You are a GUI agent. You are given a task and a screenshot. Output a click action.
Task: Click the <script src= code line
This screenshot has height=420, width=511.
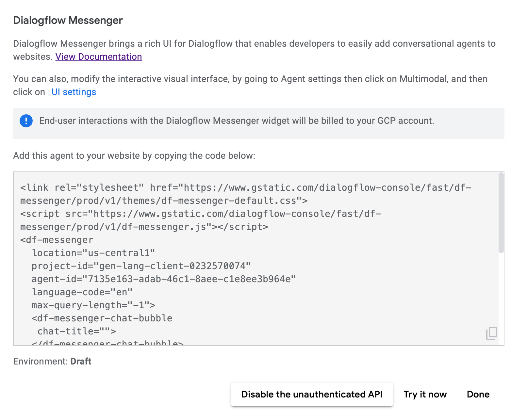(201, 220)
